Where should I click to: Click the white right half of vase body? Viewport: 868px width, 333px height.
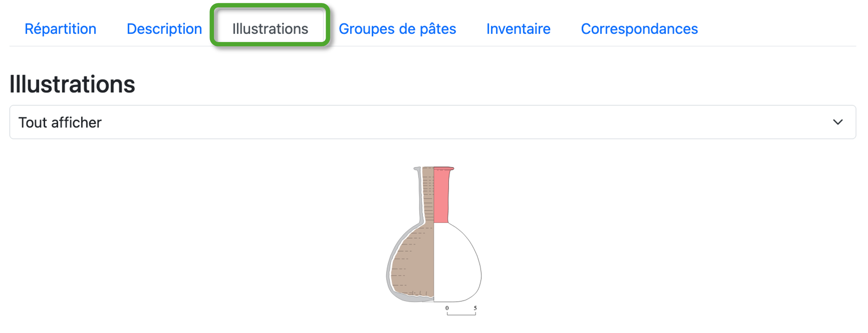tap(457, 263)
